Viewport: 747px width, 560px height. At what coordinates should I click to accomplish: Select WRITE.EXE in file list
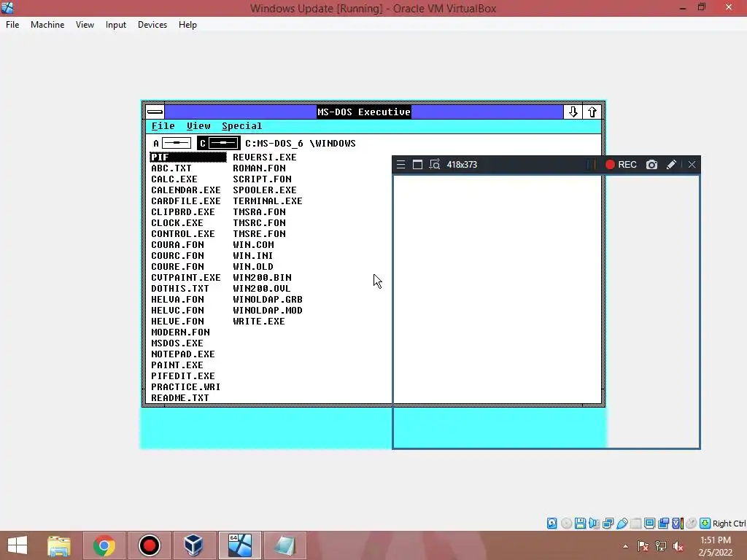coord(259,322)
